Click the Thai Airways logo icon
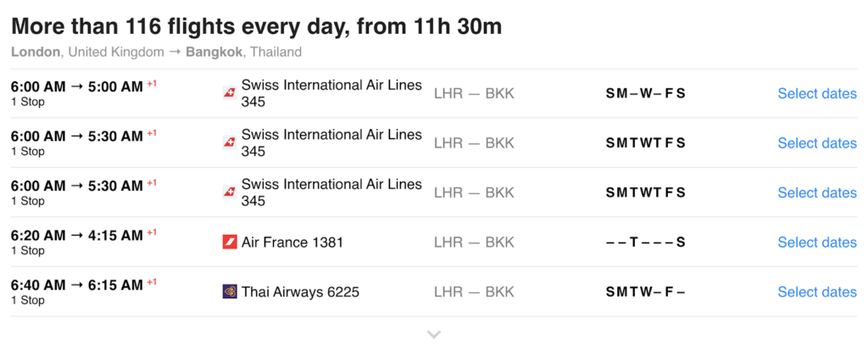Image resolution: width=868 pixels, height=350 pixels. point(228,292)
